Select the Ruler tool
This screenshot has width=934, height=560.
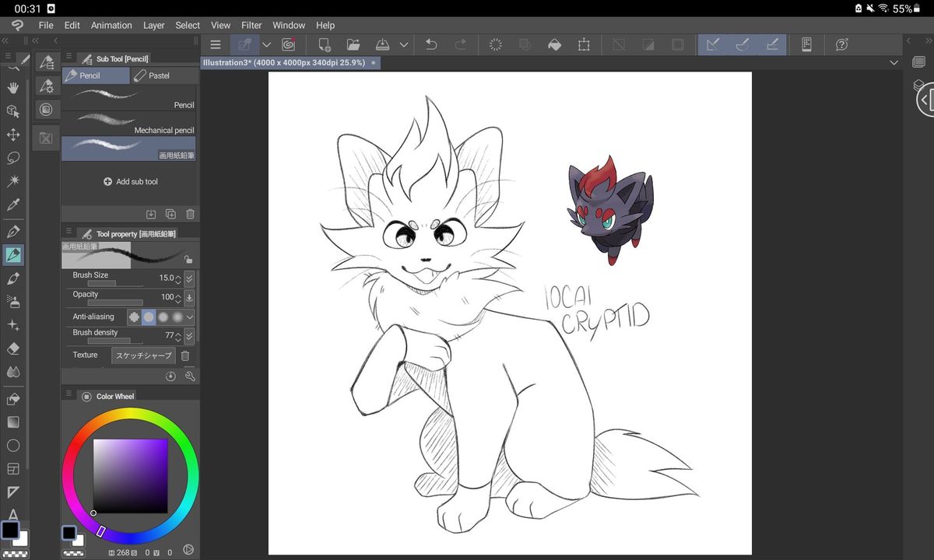pos(13,492)
